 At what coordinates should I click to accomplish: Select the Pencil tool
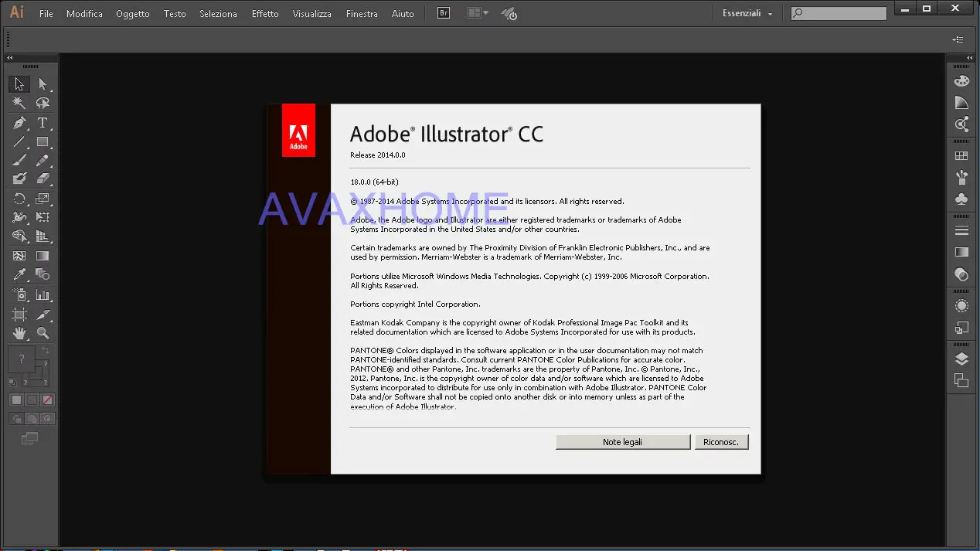(x=43, y=160)
